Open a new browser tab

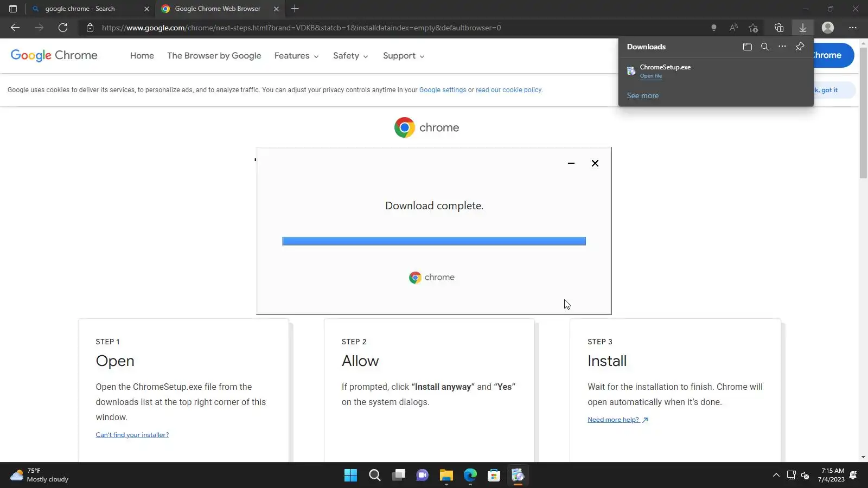295,9
